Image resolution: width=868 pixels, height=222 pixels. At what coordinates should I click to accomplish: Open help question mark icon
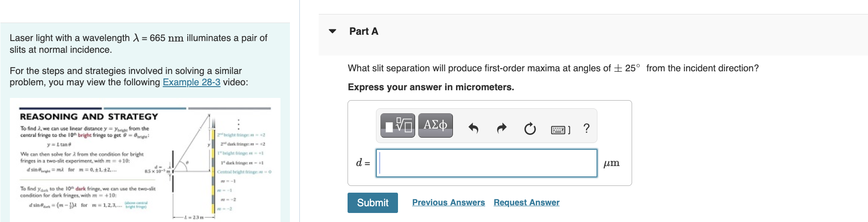tap(586, 128)
